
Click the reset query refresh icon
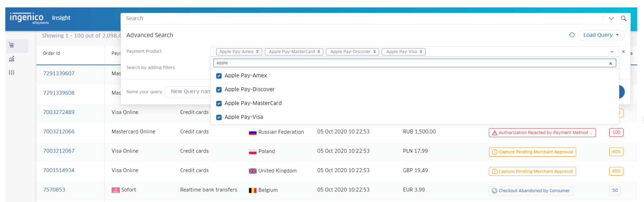click(572, 35)
